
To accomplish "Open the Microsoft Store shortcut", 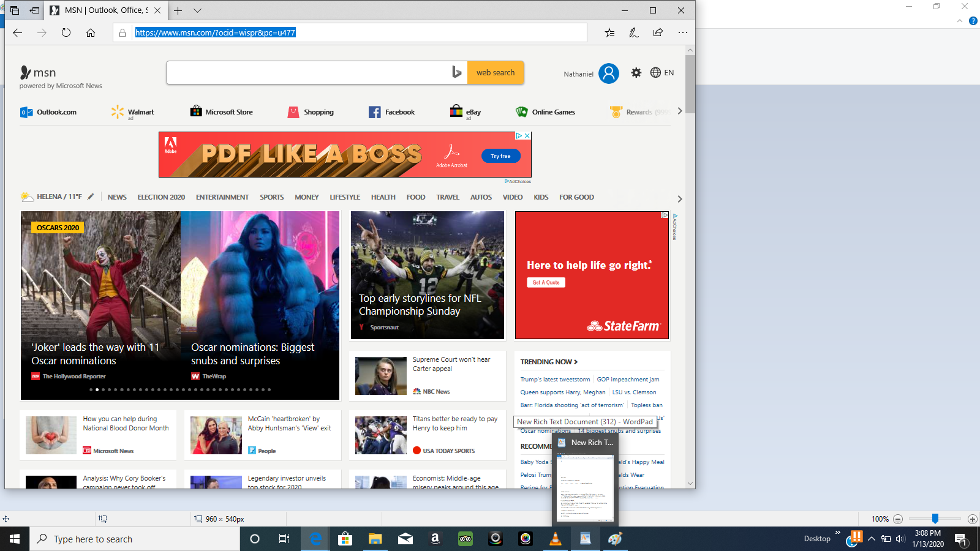I will 222,112.
